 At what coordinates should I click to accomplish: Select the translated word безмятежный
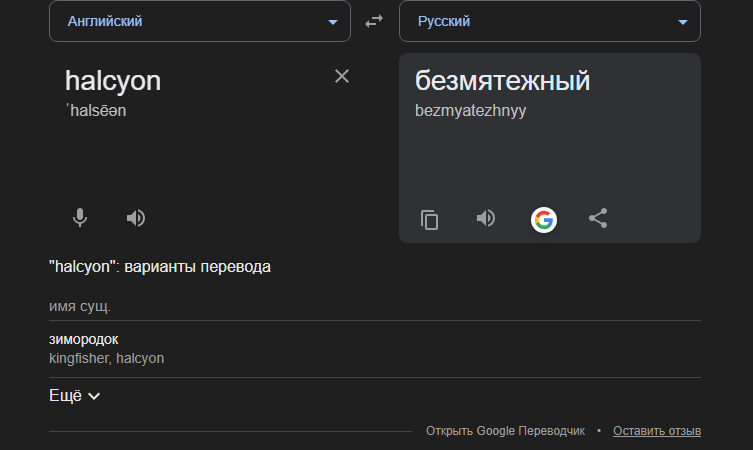click(502, 81)
